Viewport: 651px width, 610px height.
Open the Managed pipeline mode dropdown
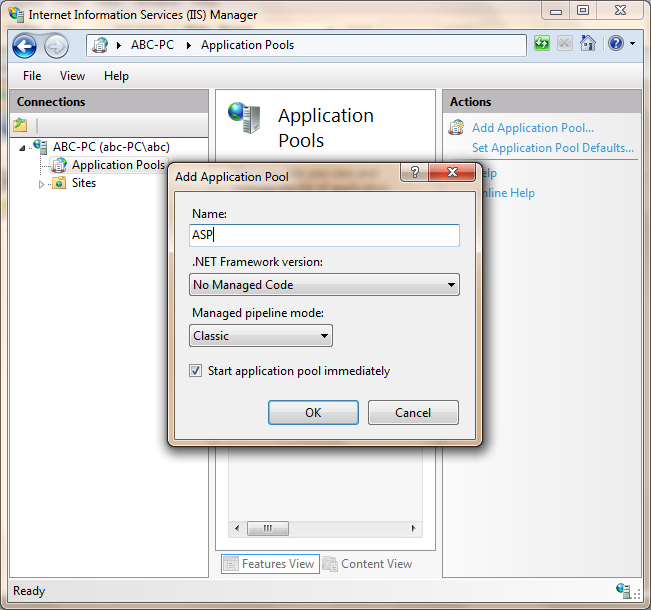point(261,336)
